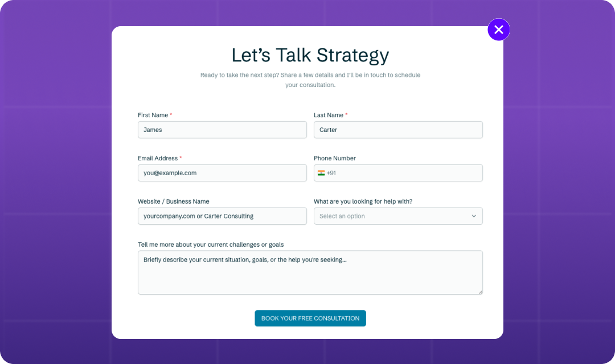Screen dimensions: 615x364
Task: Click the Website / Business Name label
Action: [x=173, y=201]
